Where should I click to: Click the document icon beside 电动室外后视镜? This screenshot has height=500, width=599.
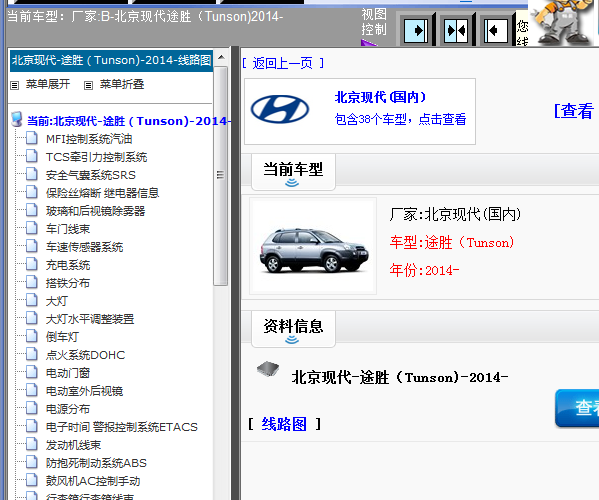[32, 390]
